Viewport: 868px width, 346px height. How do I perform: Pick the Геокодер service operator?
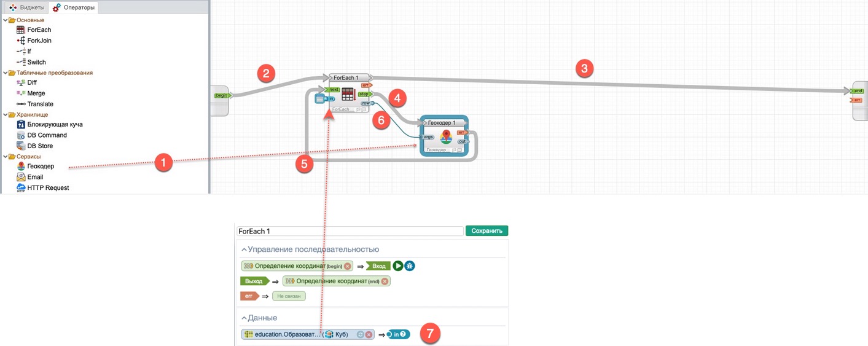click(40, 166)
